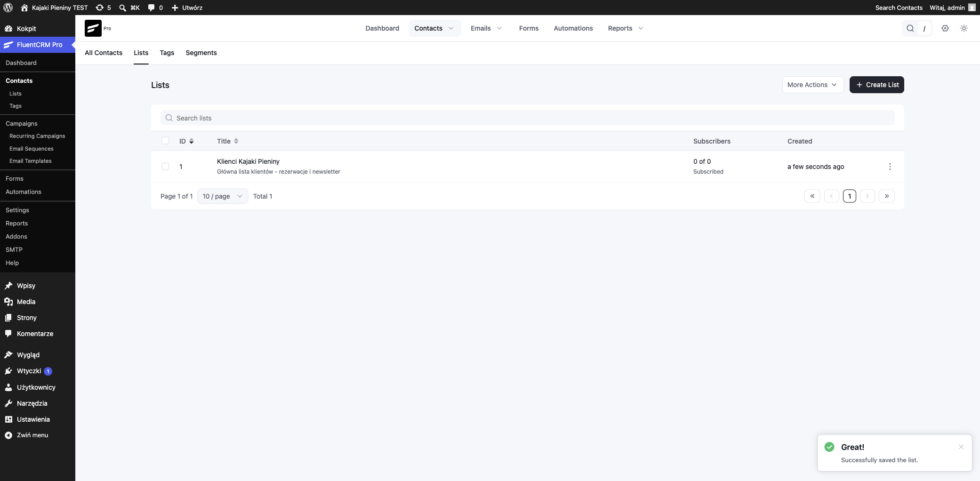Check the box for Klienci Kajaki Pieniny row
The height and width of the screenshot is (481, 980).
click(165, 167)
